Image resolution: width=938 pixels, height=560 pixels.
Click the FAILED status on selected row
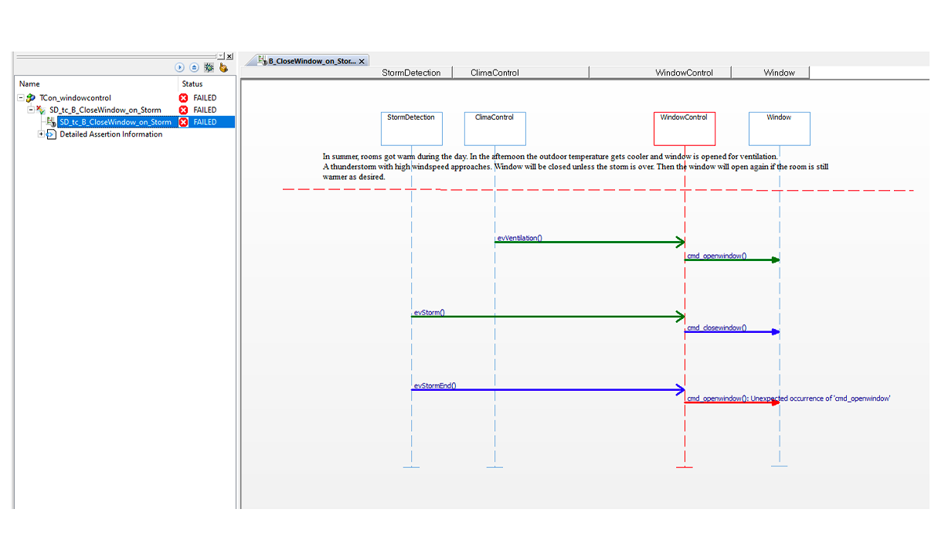pos(205,122)
